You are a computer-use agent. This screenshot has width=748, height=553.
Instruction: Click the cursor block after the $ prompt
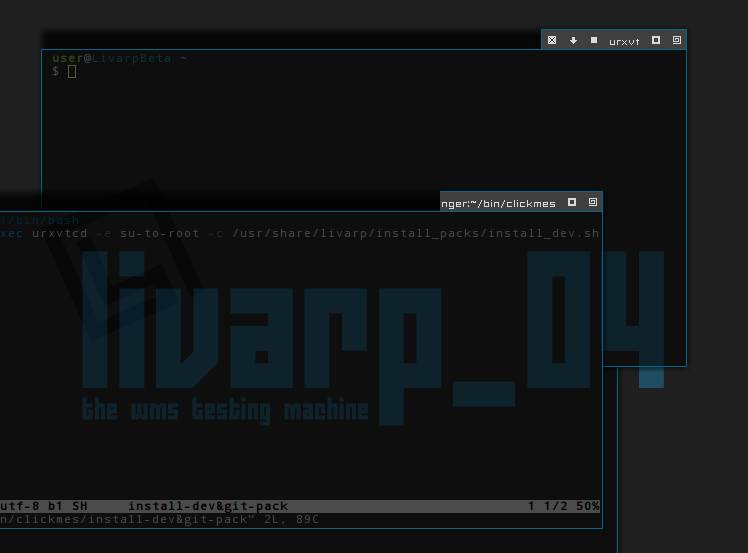click(x=72, y=72)
